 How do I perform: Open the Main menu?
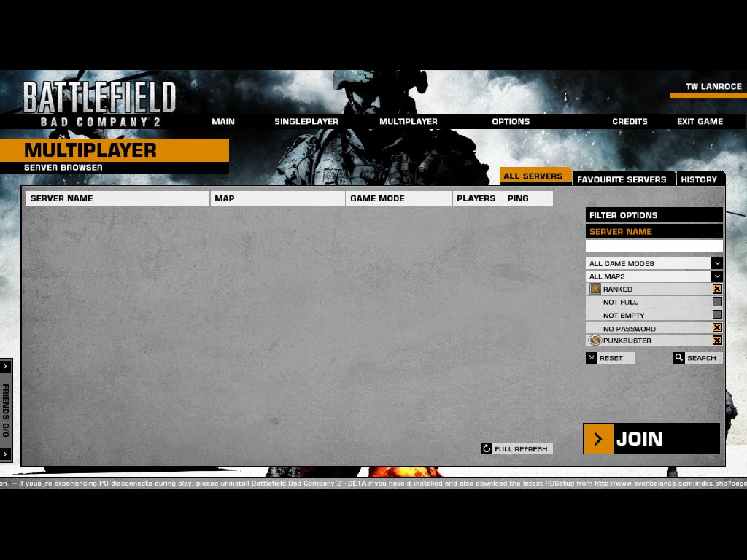tap(223, 122)
